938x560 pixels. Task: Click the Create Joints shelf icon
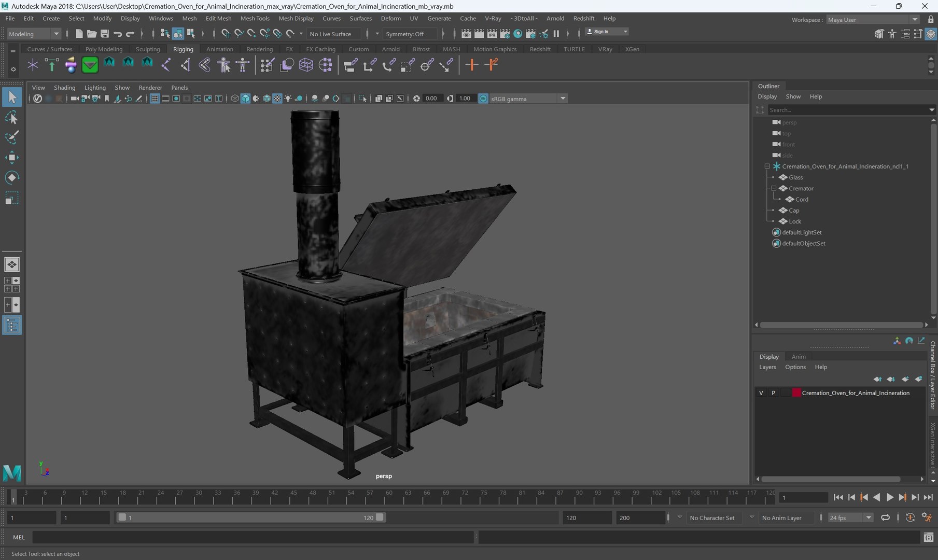(x=166, y=65)
